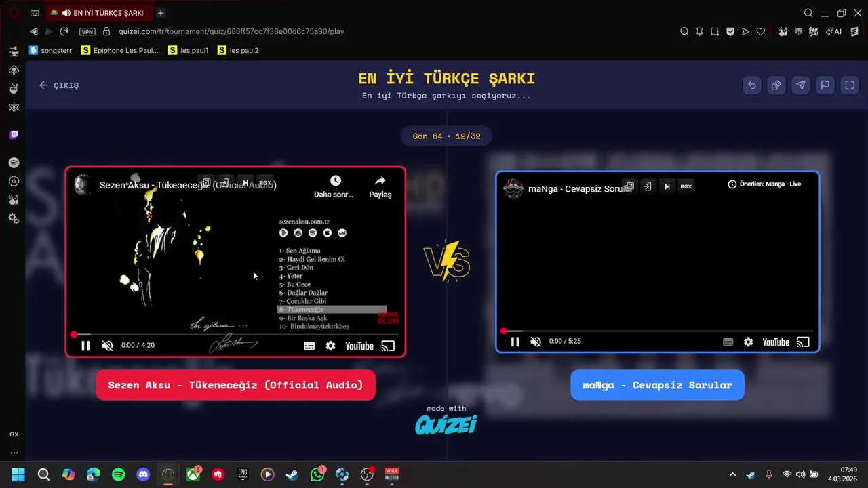Viewport: 868px width, 488px height.
Task: Reload the current page
Action: click(64, 31)
